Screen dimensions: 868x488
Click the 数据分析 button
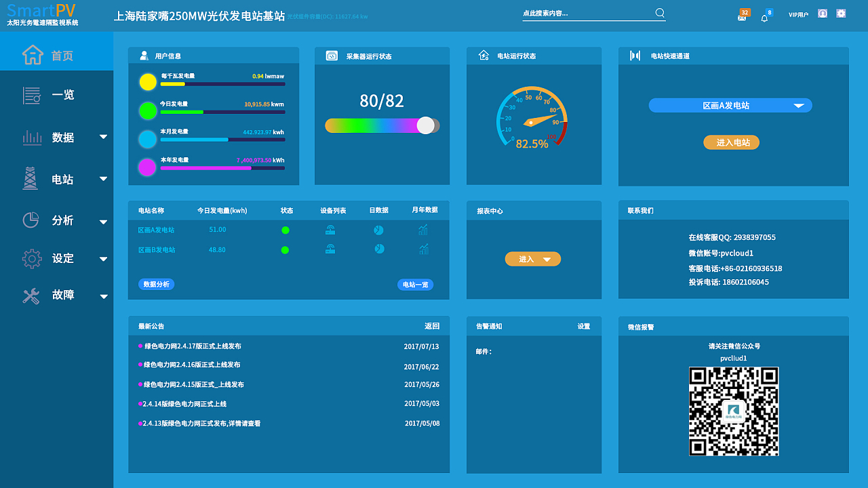point(157,285)
